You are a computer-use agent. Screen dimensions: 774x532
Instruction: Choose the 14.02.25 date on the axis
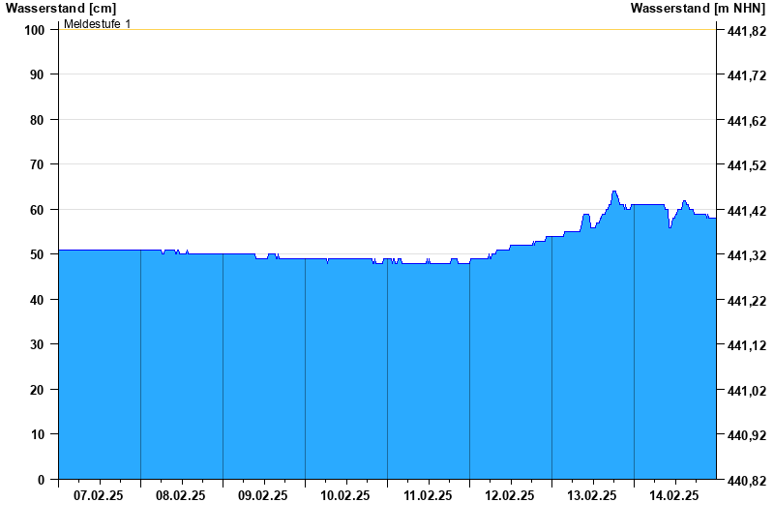674,496
